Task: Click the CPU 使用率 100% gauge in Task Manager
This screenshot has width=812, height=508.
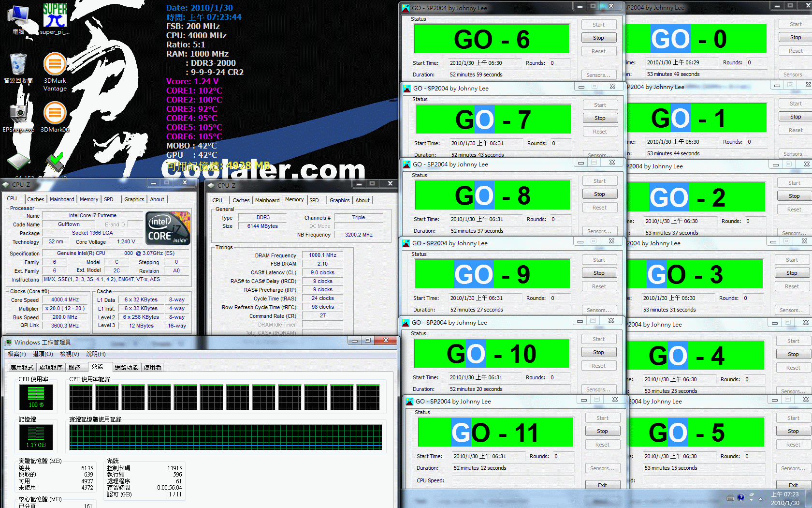Action: 36,397
